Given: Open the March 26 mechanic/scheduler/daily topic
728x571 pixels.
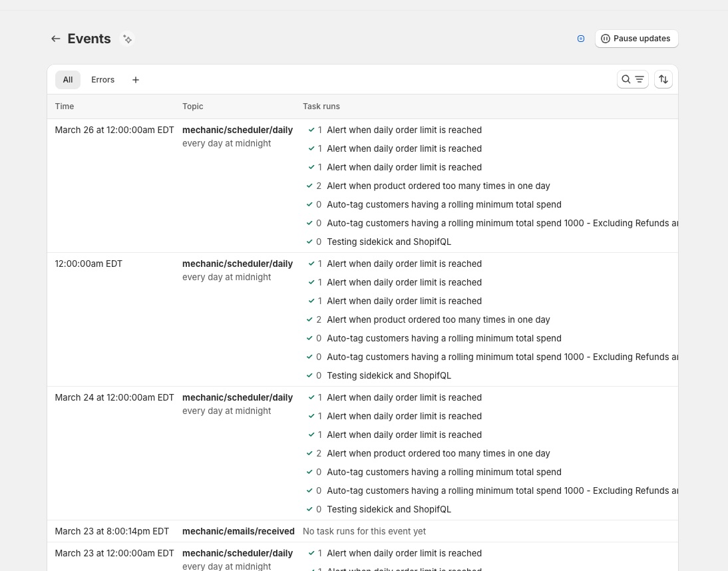Looking at the screenshot, I should [x=237, y=130].
